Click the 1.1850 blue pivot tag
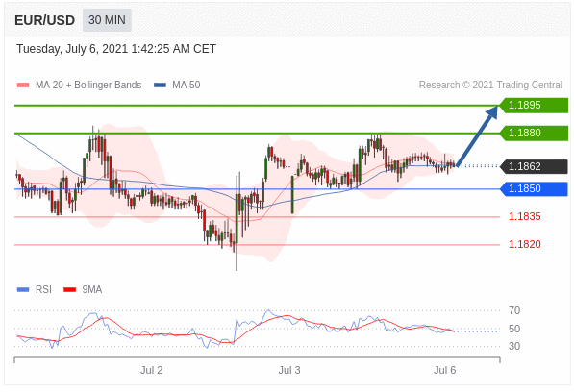574x392 pixels. tap(534, 188)
